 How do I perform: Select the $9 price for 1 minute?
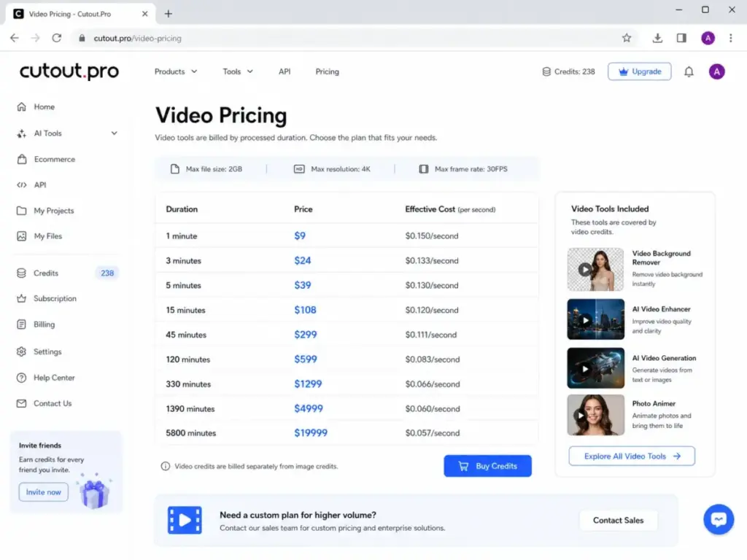coord(300,236)
